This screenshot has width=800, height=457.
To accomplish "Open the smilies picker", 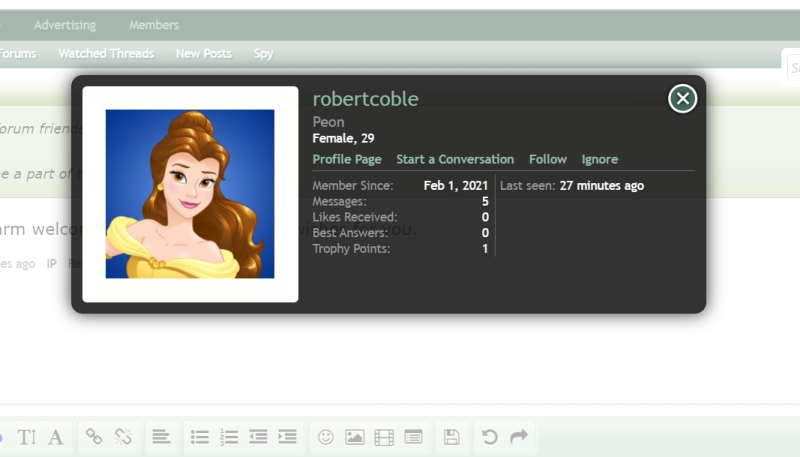I will (x=326, y=437).
